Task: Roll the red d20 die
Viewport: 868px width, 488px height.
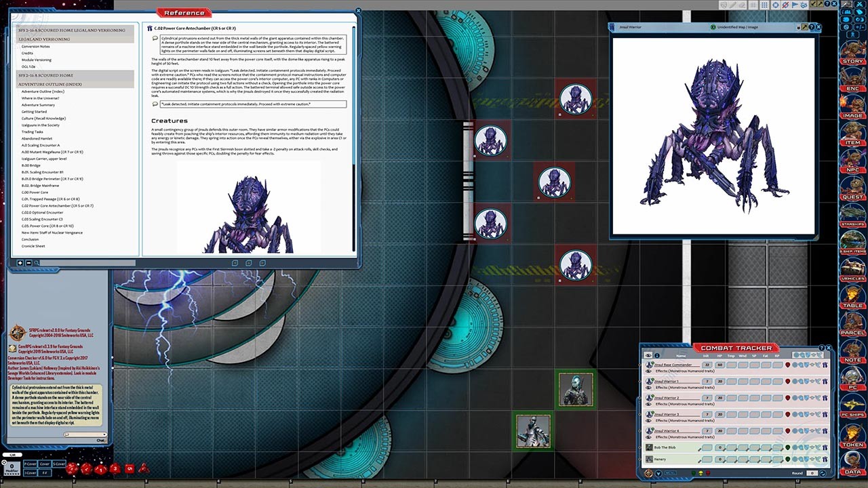Action: click(x=71, y=468)
